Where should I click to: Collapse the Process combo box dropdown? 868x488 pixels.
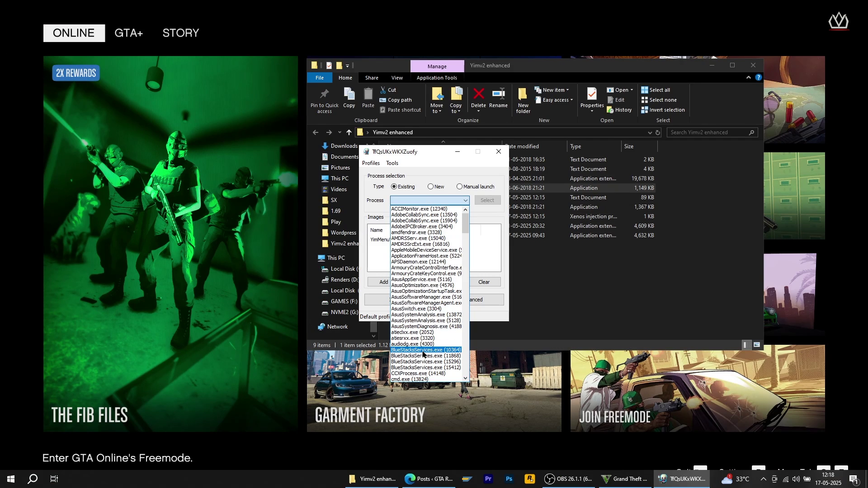[465, 201]
